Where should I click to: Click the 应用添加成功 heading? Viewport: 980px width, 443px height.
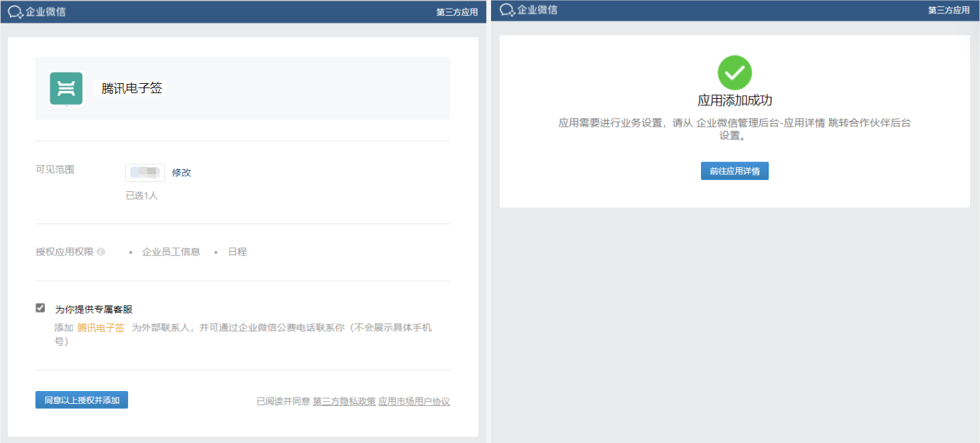[734, 100]
